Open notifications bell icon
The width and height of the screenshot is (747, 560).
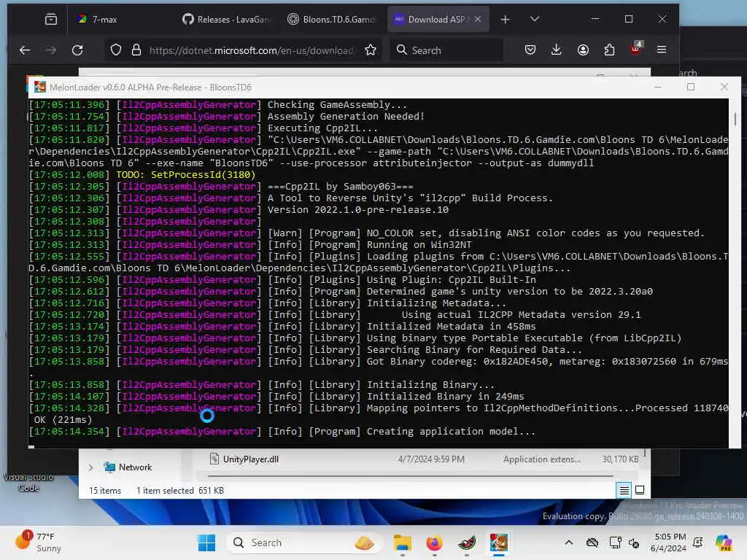tap(698, 542)
